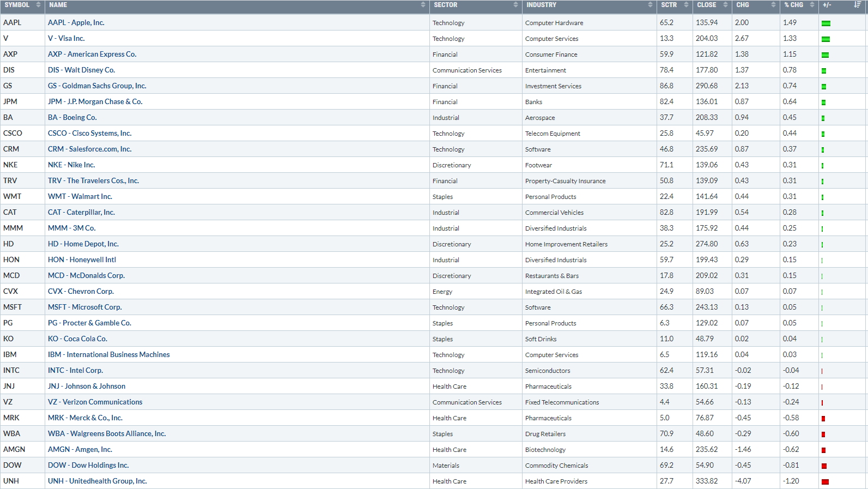Open JNJ - Johnson & Johnson link
Viewport: 868px width, 489px height.
click(x=87, y=386)
